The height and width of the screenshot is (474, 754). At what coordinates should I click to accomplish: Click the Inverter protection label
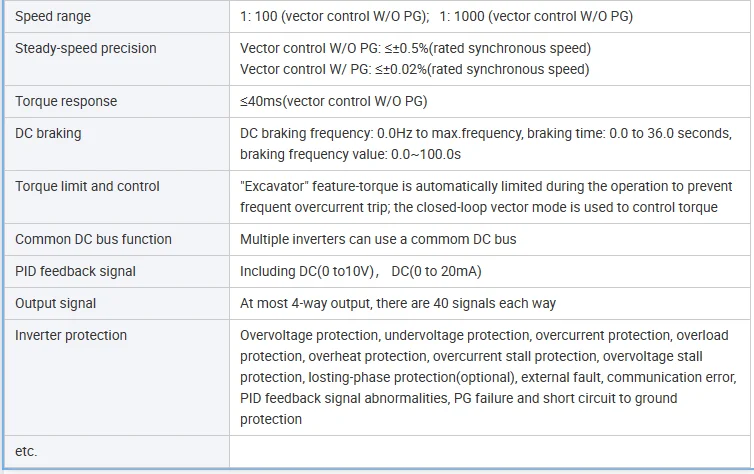[71, 336]
